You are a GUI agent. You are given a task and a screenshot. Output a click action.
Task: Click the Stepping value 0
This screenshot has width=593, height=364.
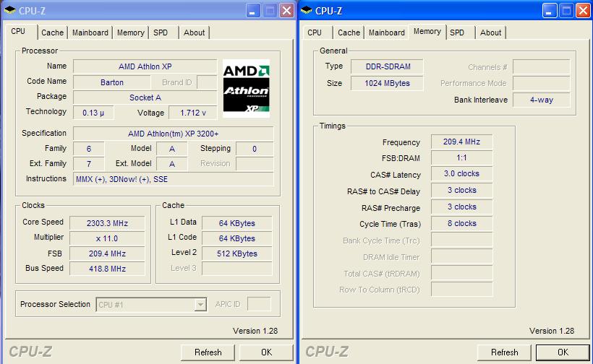click(255, 149)
